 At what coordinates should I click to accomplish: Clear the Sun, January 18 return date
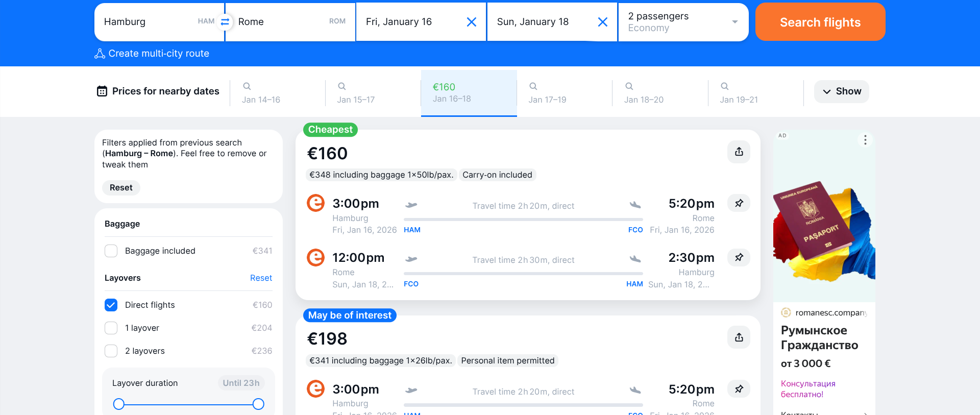[603, 22]
